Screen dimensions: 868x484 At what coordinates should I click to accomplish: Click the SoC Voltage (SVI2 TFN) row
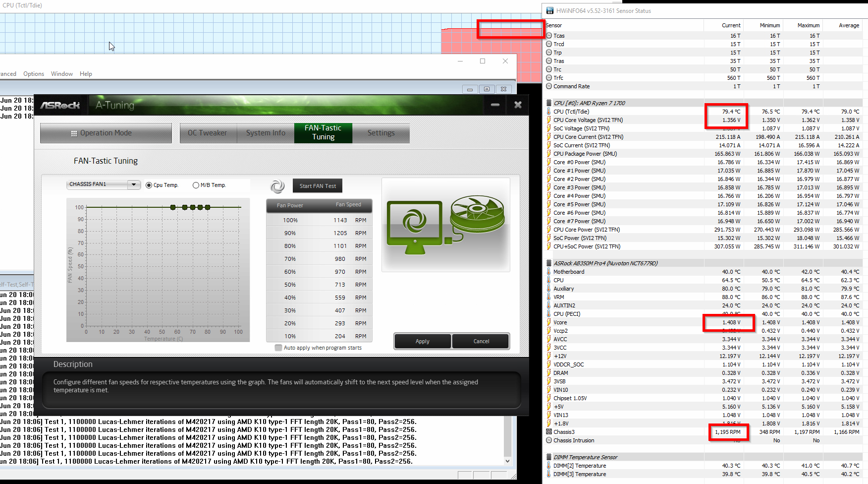click(704, 128)
